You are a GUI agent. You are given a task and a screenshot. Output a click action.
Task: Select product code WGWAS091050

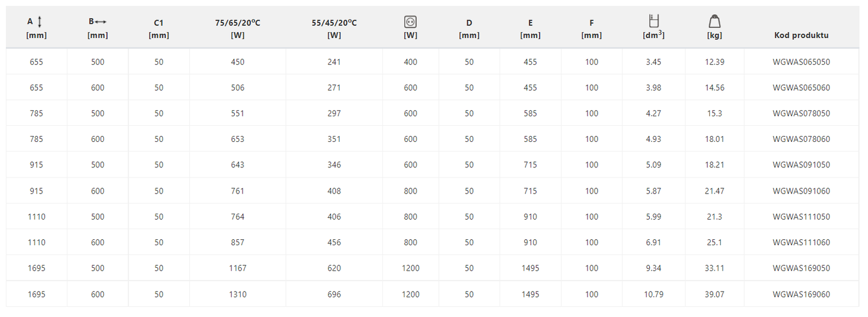click(x=801, y=165)
